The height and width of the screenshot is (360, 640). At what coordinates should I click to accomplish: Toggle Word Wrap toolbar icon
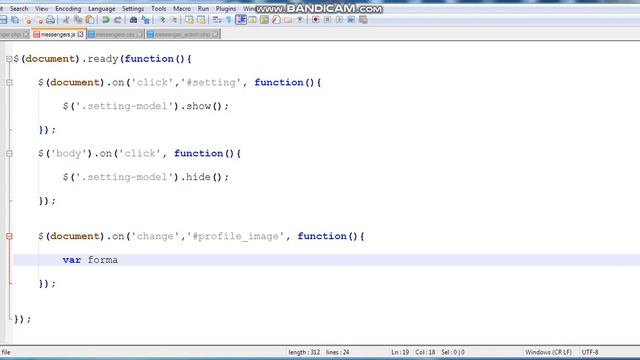point(217,20)
